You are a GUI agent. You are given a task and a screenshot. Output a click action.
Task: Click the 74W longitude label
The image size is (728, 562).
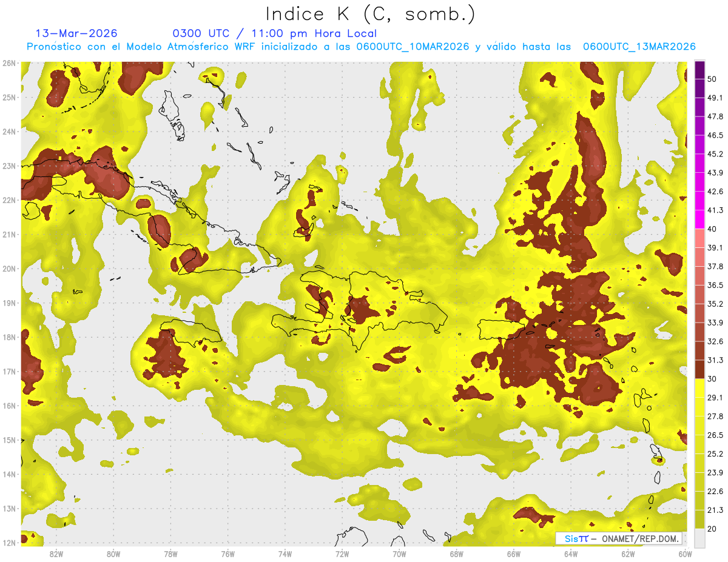(285, 554)
